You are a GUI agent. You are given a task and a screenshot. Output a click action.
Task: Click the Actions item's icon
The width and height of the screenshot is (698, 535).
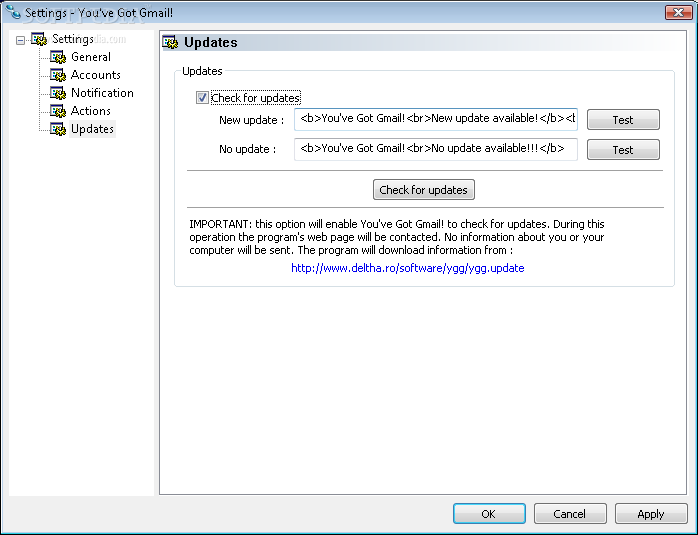tap(58, 111)
